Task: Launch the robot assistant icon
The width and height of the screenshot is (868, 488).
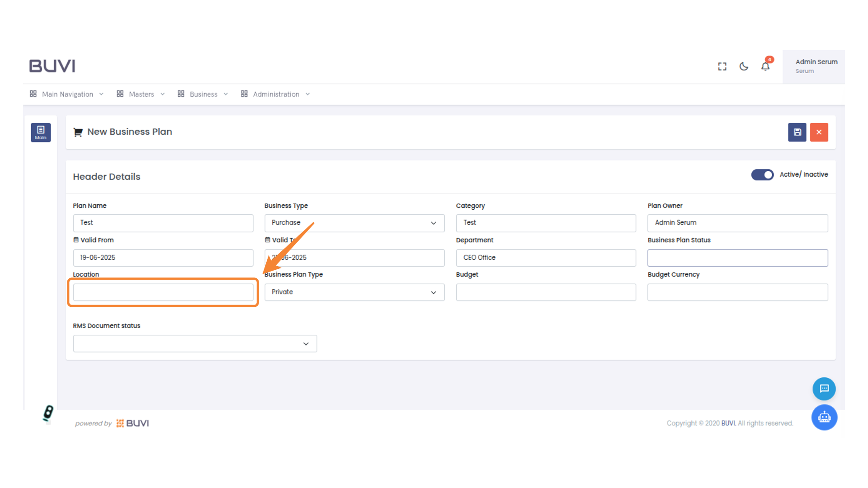Action: 824,417
